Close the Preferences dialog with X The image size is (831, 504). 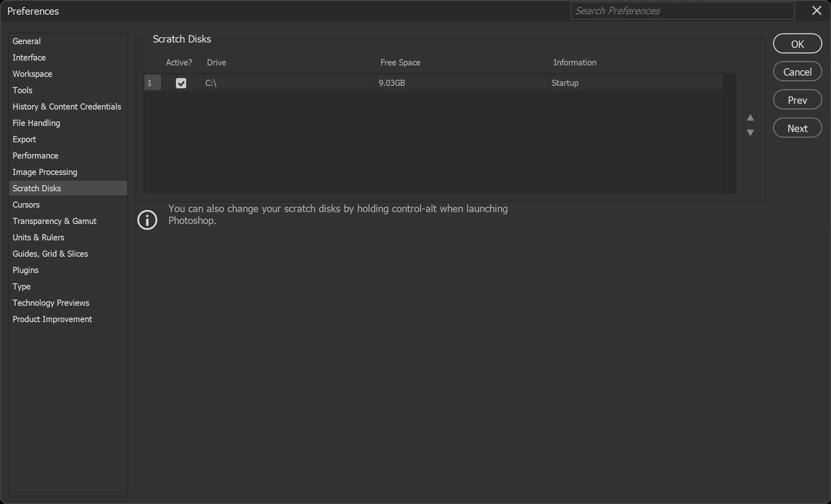click(816, 11)
